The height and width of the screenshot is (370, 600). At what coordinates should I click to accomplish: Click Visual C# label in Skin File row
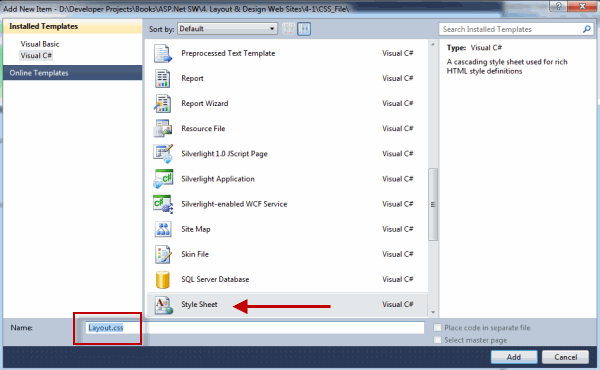[398, 254]
